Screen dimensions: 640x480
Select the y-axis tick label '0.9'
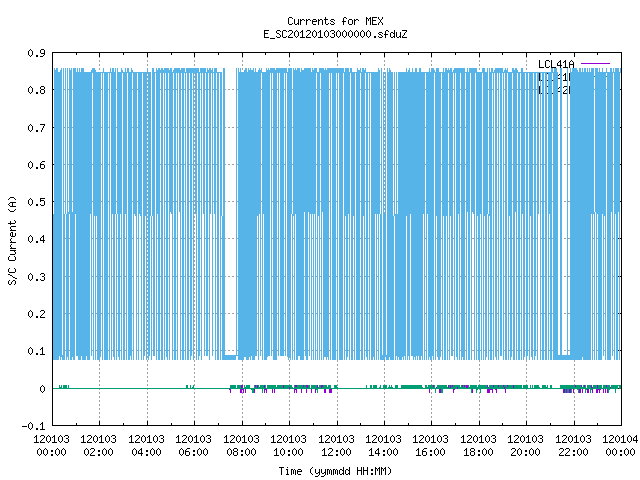36,53
